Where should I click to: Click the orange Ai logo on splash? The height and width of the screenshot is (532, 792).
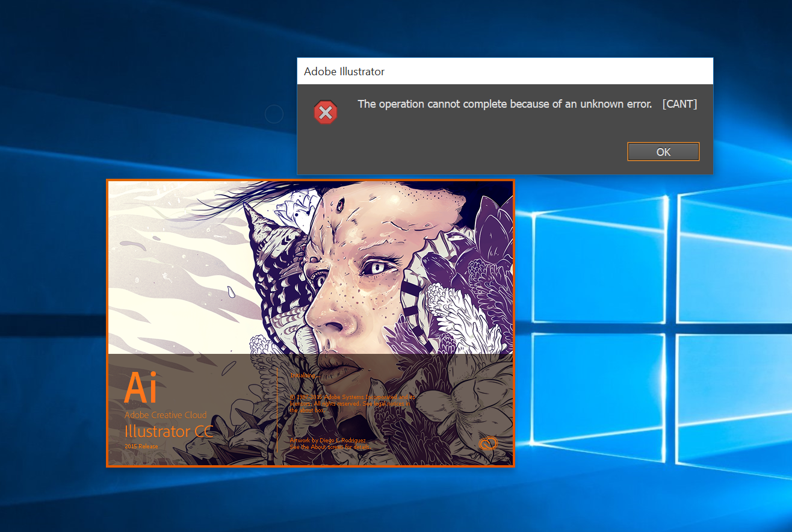click(x=141, y=388)
